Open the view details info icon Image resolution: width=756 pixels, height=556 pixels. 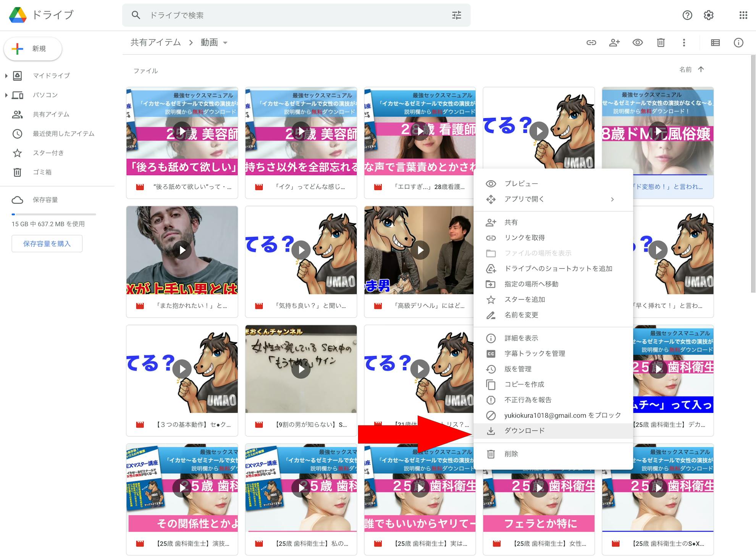point(738,43)
